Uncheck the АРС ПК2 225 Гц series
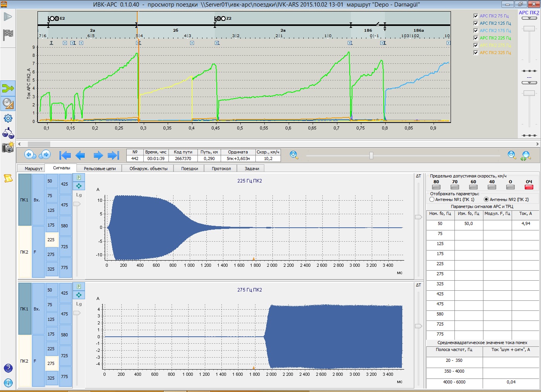 (476, 38)
